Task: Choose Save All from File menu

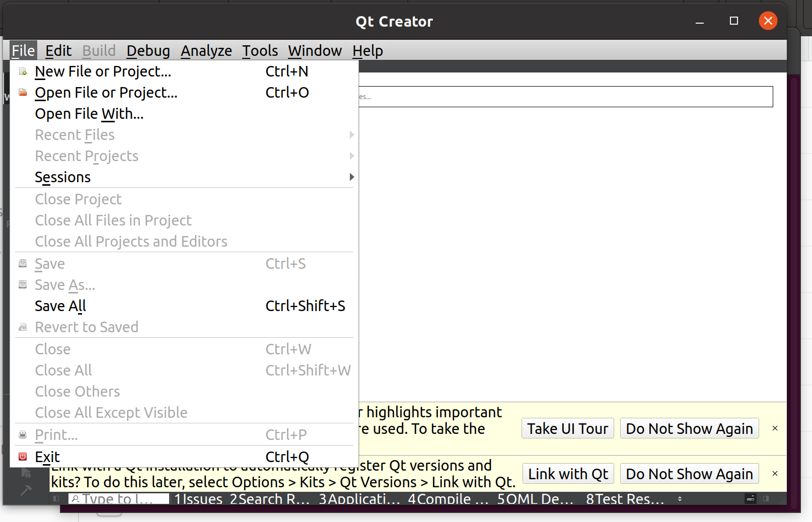Action: click(x=184, y=306)
